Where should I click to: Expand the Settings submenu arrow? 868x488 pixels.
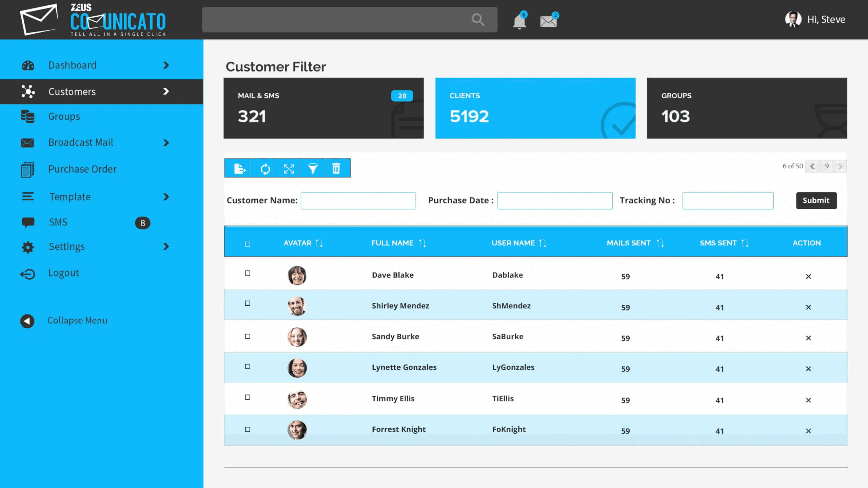(166, 246)
